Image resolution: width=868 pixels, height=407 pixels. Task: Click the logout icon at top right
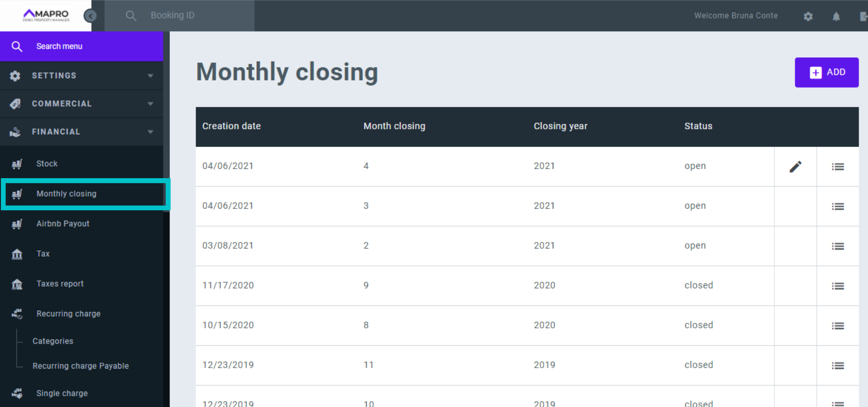(x=863, y=16)
